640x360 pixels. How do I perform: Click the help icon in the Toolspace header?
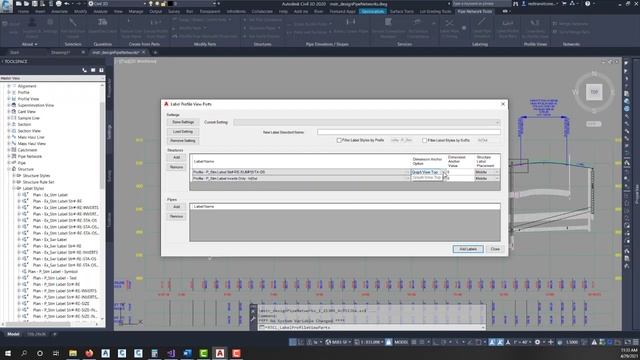click(101, 70)
